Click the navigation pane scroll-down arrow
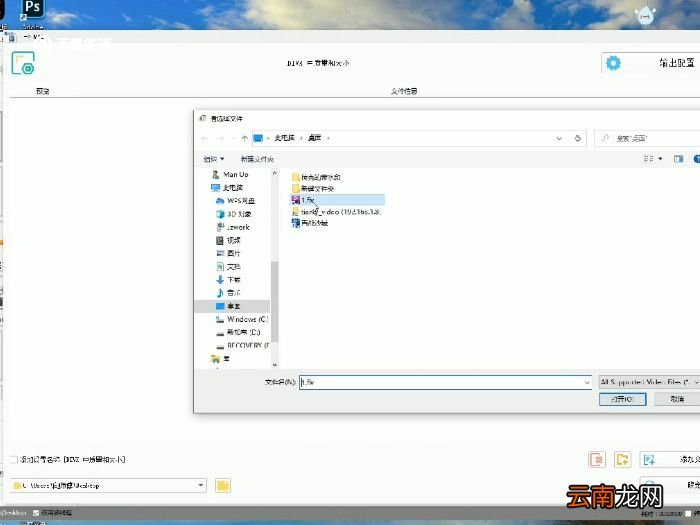The height and width of the screenshot is (525, 700). (275, 365)
